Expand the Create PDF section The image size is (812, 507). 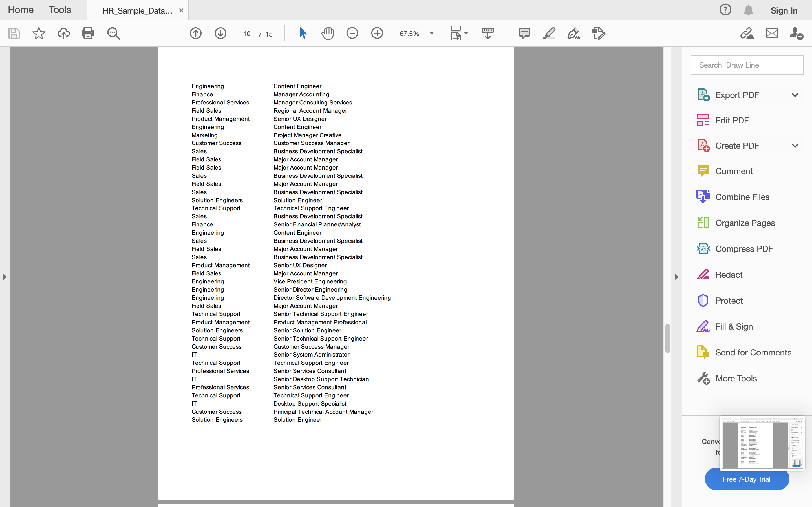(x=795, y=146)
